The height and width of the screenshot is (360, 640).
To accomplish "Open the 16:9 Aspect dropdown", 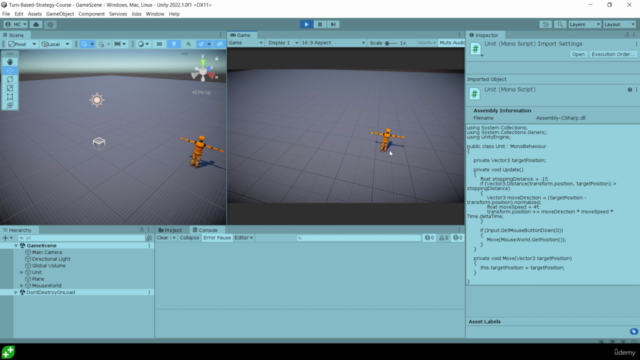I will [x=333, y=43].
